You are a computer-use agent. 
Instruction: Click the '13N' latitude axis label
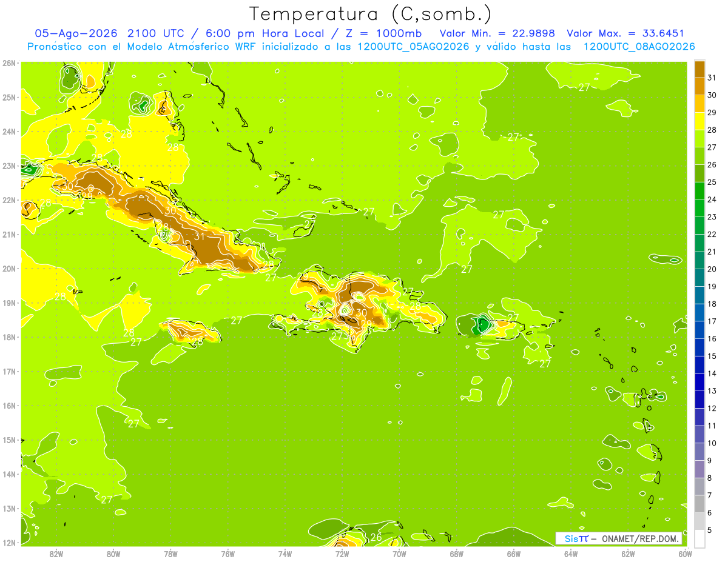[9, 508]
